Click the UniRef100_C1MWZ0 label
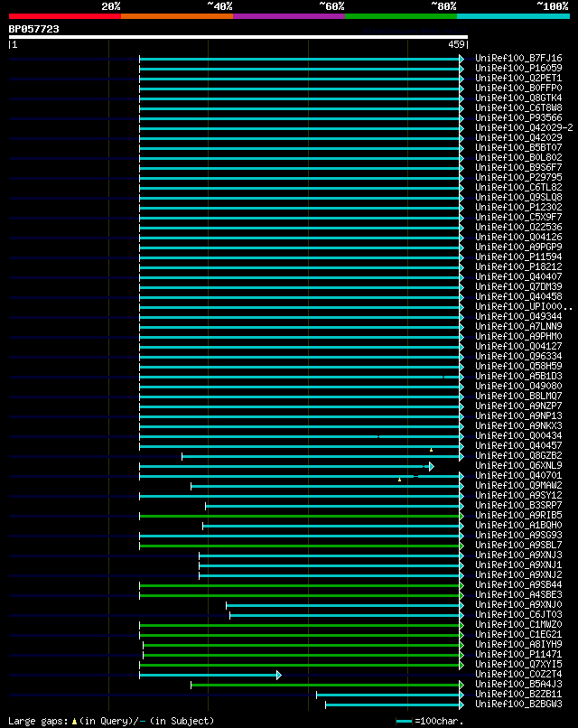 [518, 624]
